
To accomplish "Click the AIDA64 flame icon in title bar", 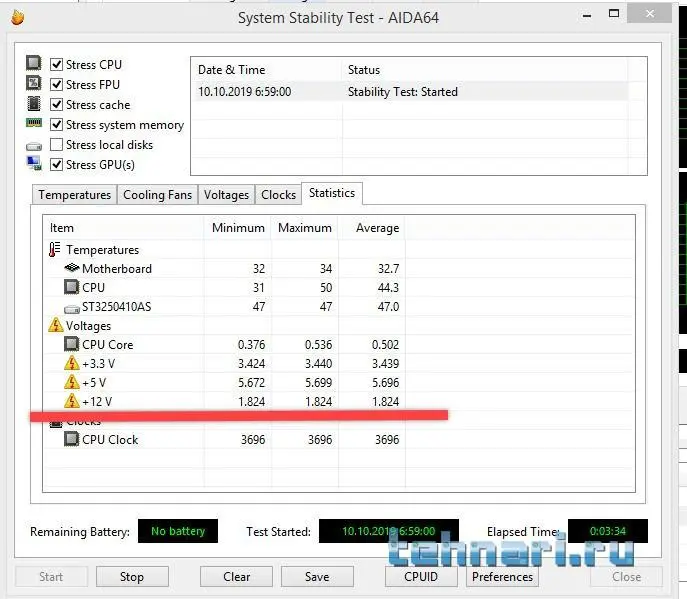I will (18, 18).
